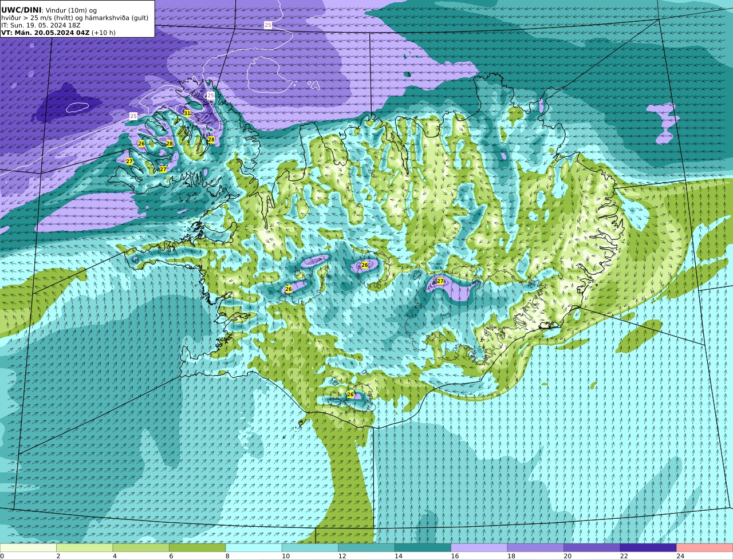Click the legend tick label '2'

coord(58,556)
